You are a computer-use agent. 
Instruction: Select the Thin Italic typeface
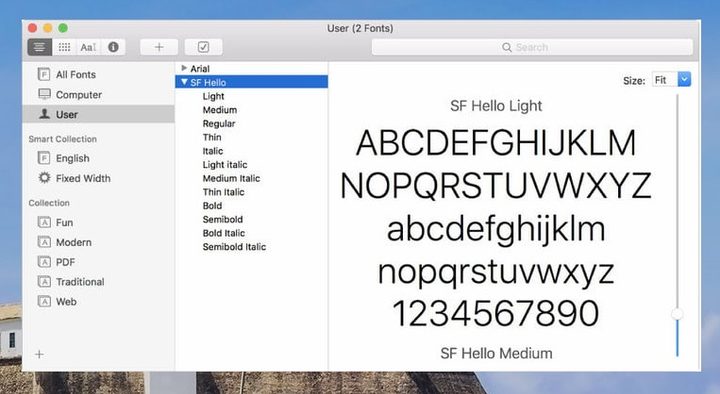click(224, 192)
